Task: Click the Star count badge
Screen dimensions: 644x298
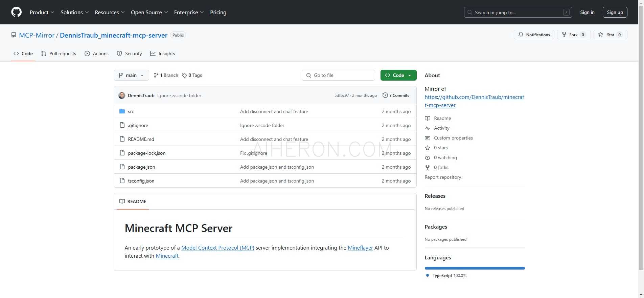Action: click(619, 35)
